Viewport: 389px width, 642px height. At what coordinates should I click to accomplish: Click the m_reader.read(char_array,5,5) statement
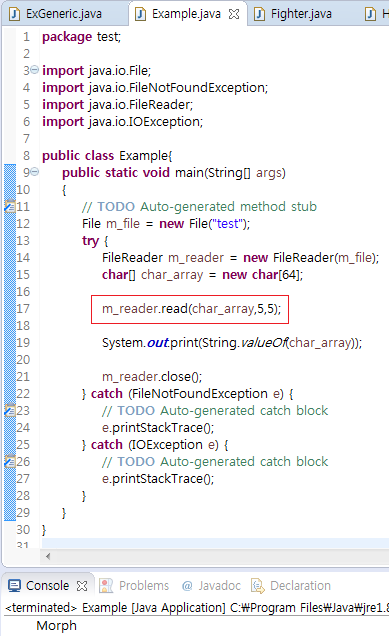coord(191,308)
